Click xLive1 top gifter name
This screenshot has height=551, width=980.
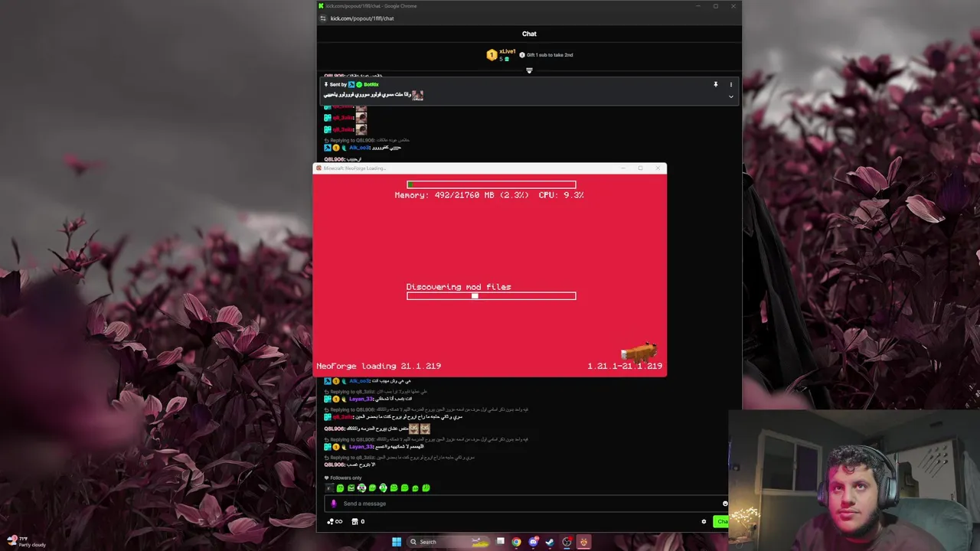pyautogui.click(x=508, y=51)
